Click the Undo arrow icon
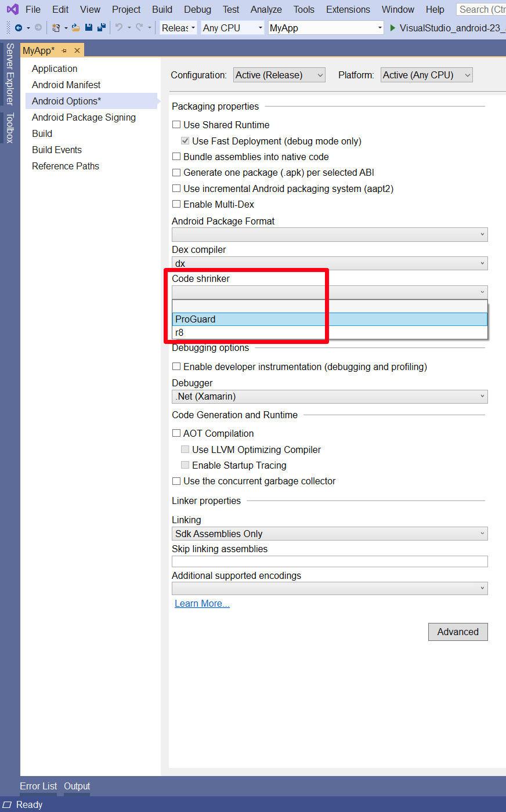 pyautogui.click(x=118, y=28)
